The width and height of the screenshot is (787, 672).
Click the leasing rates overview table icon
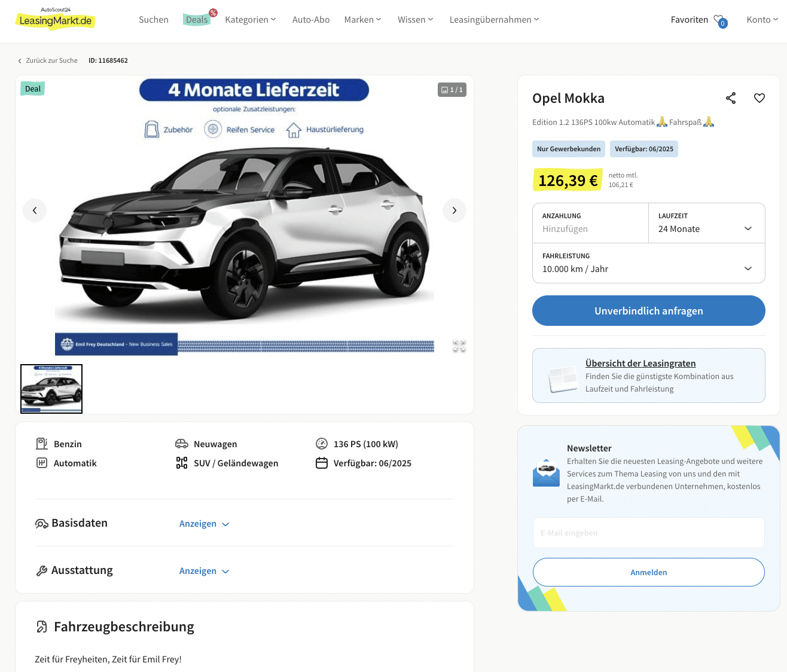[562, 379]
